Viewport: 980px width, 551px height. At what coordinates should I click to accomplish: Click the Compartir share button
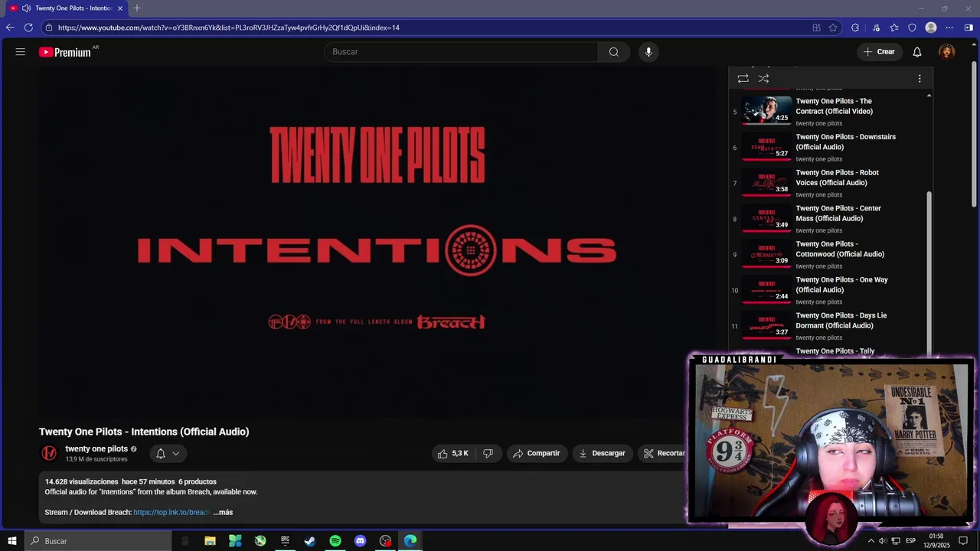click(536, 454)
